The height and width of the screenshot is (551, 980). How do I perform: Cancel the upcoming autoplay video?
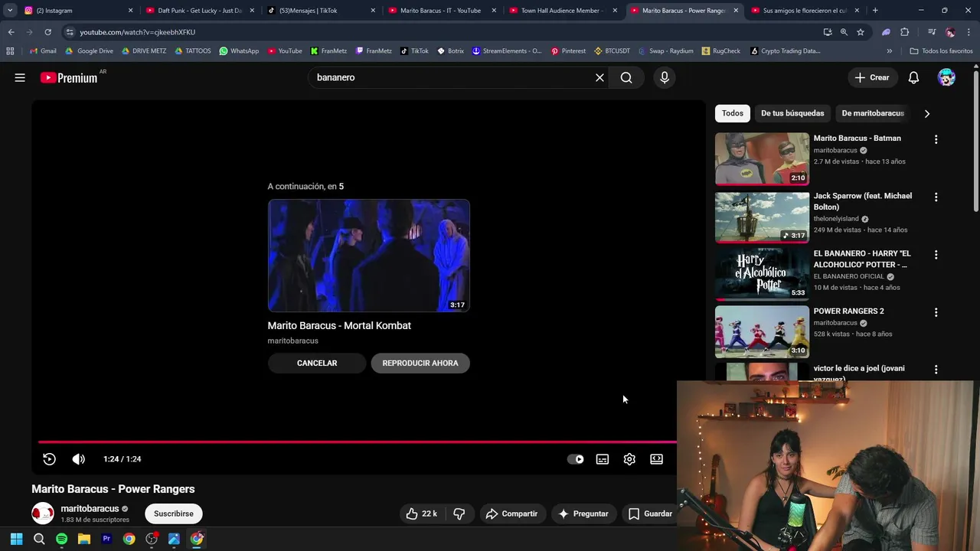click(x=317, y=363)
